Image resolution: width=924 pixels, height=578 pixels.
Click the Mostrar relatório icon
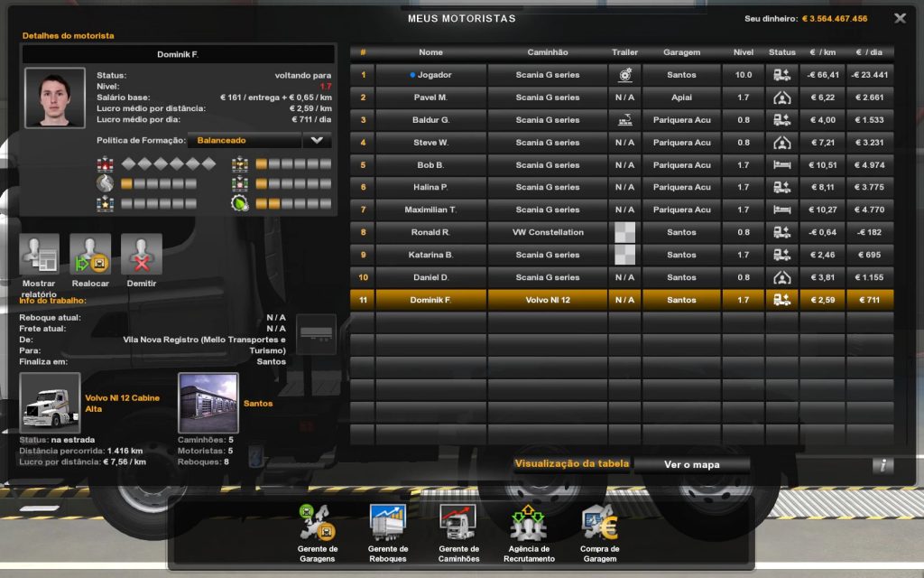(40, 255)
